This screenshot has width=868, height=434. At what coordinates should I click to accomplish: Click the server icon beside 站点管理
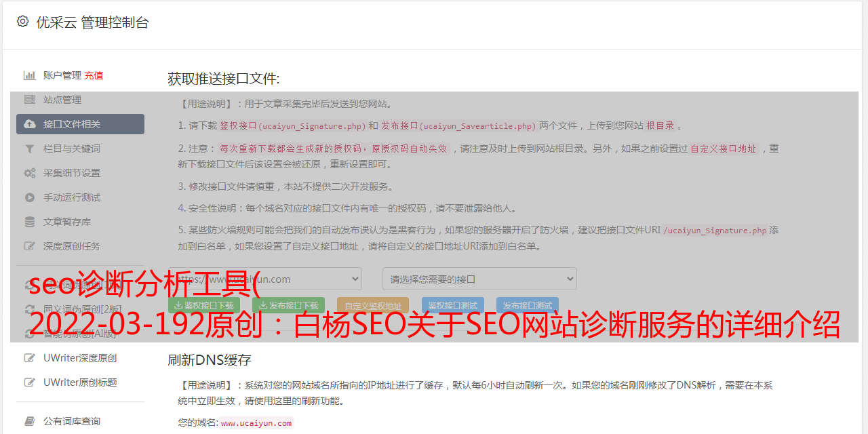[x=30, y=100]
